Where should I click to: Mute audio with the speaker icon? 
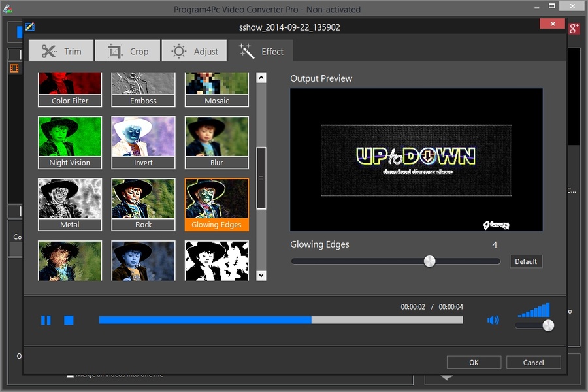493,320
